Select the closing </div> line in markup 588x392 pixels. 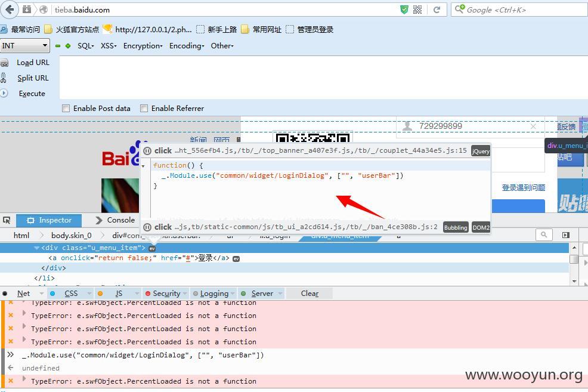(284, 268)
